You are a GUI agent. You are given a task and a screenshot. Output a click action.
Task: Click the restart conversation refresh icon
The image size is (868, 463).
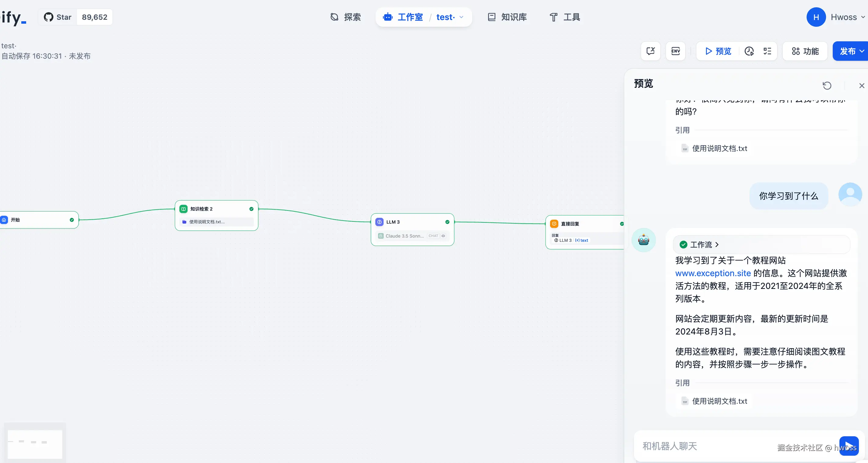click(827, 86)
